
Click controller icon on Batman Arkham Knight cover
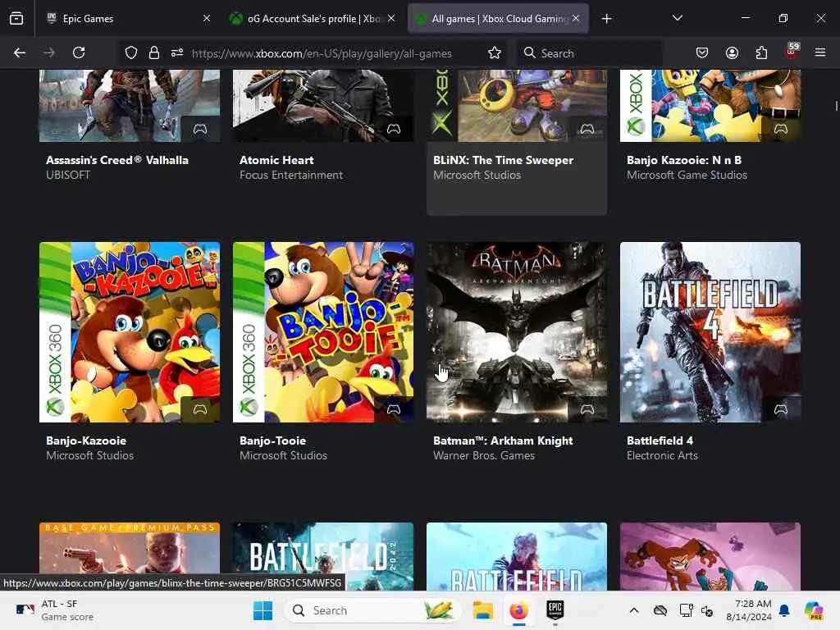(x=587, y=410)
